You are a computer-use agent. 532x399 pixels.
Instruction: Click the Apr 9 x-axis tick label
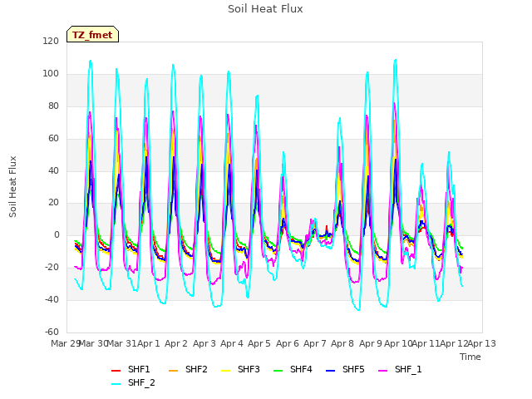(x=371, y=343)
